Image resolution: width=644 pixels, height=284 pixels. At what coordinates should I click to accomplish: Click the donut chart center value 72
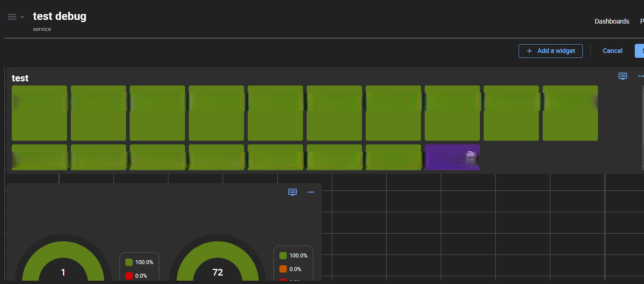pyautogui.click(x=217, y=272)
